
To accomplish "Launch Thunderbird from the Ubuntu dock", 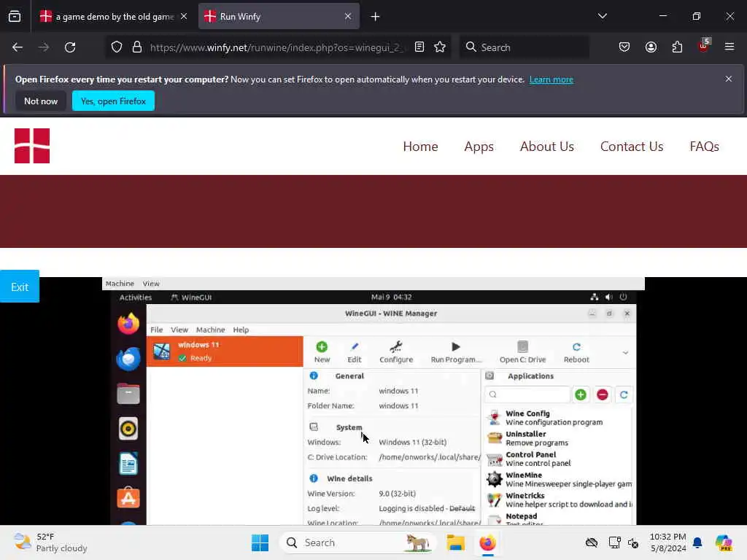I will [128, 359].
